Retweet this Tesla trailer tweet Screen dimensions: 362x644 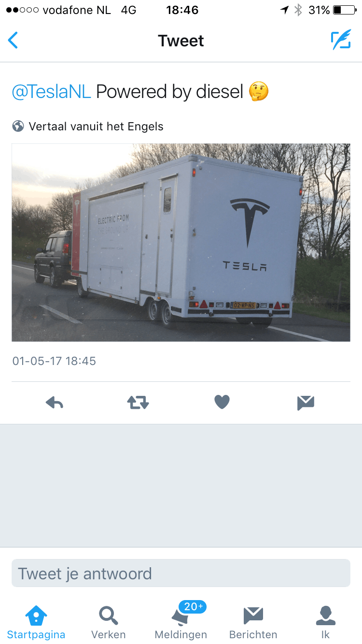coord(139,403)
